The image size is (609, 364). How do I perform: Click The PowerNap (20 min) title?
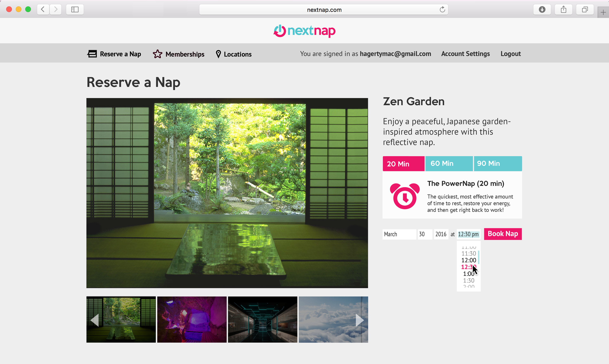(465, 184)
